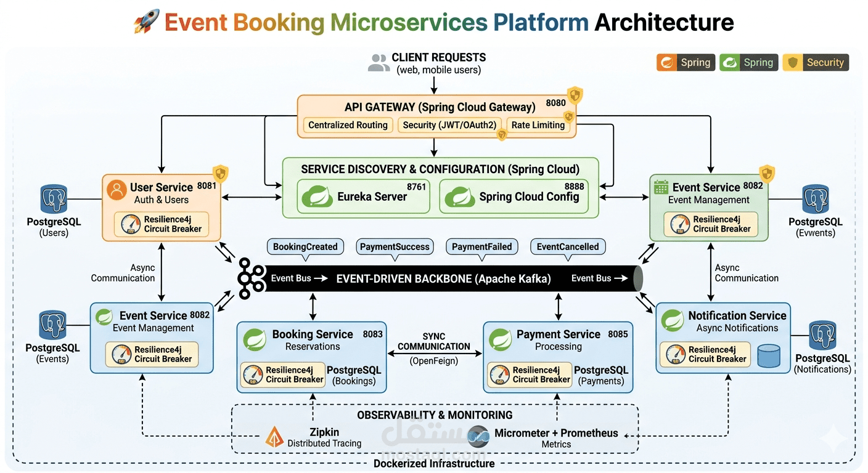Click the shield icon on Rate Limiting
Image resolution: width=868 pixels, height=473 pixels.
568,116
